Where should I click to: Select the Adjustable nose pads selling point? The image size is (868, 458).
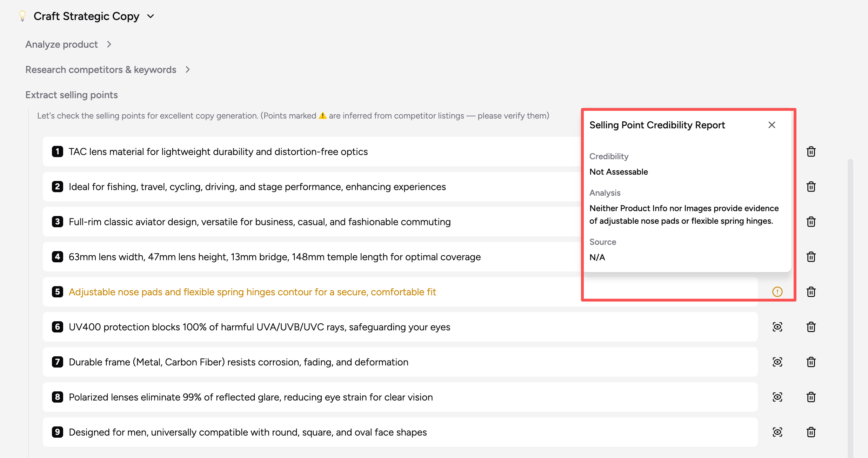pyautogui.click(x=252, y=292)
